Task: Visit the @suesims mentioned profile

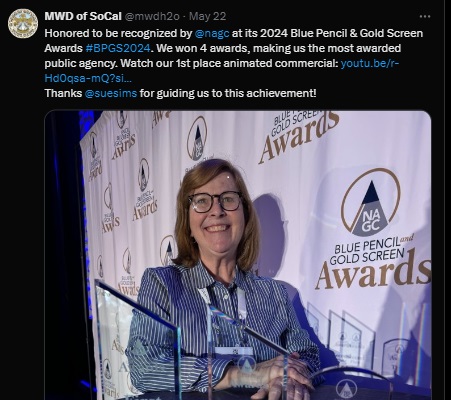Action: click(x=111, y=93)
